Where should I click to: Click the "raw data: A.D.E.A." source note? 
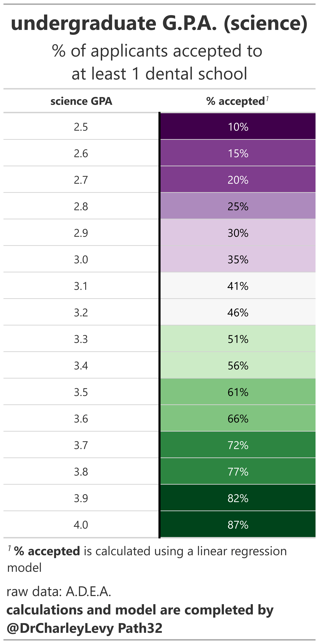coord(59,591)
